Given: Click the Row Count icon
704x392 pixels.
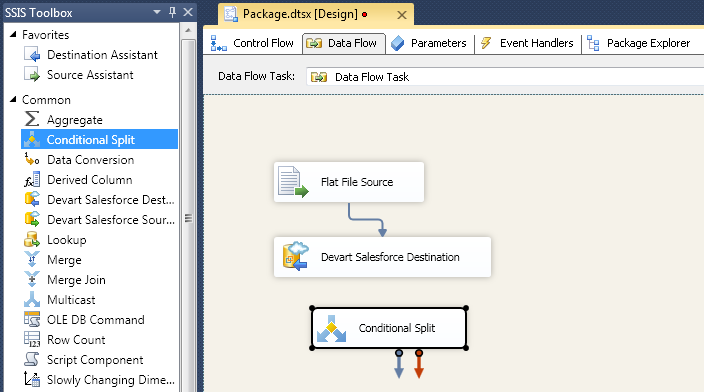Looking at the screenshot, I should point(32,339).
